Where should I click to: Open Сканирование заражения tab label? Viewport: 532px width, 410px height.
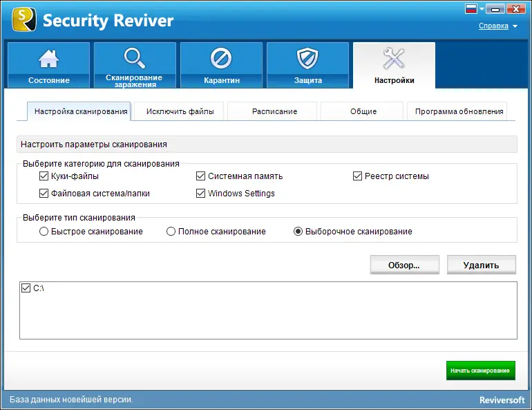point(134,81)
